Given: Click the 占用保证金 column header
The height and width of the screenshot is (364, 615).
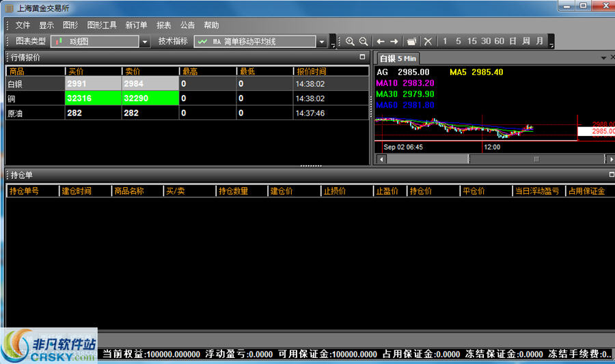Looking at the screenshot, I should point(590,191).
